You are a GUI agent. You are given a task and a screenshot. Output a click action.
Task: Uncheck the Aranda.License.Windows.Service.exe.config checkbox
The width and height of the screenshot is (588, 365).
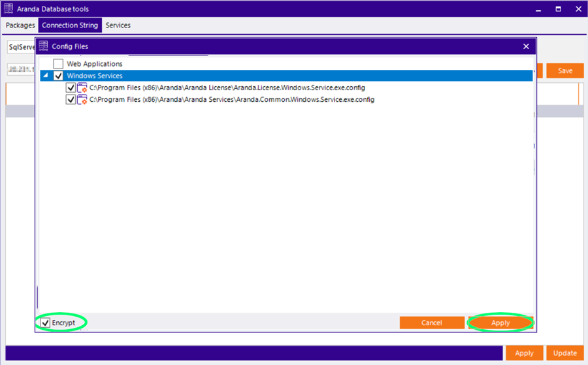71,87
